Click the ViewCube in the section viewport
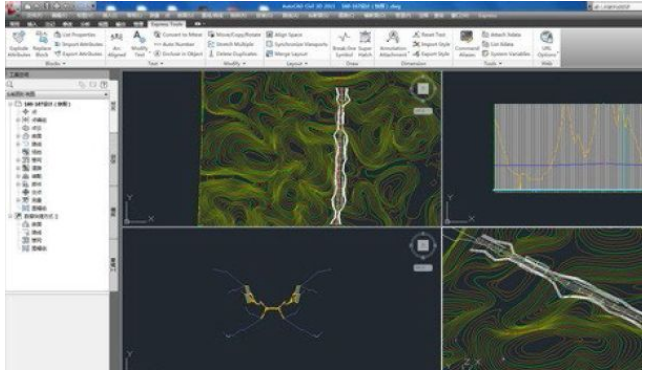649x374 pixels. pyautogui.click(x=423, y=246)
